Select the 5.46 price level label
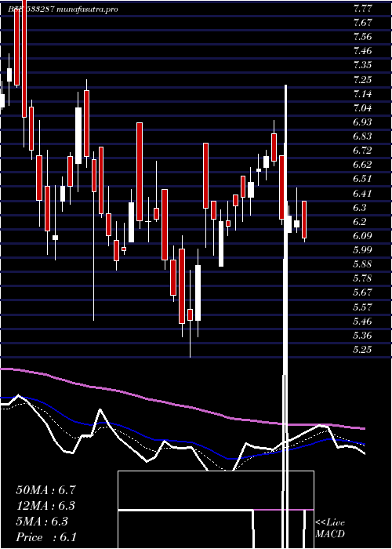 (362, 322)
